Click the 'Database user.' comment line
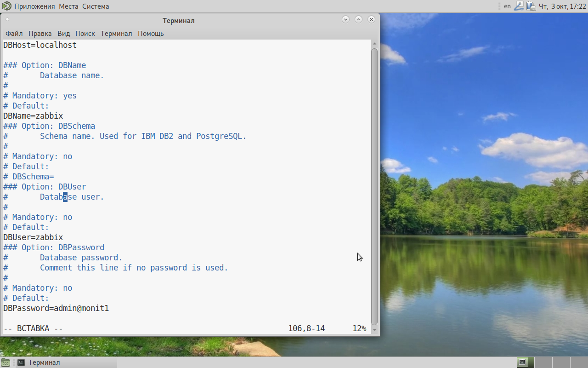 click(x=72, y=197)
